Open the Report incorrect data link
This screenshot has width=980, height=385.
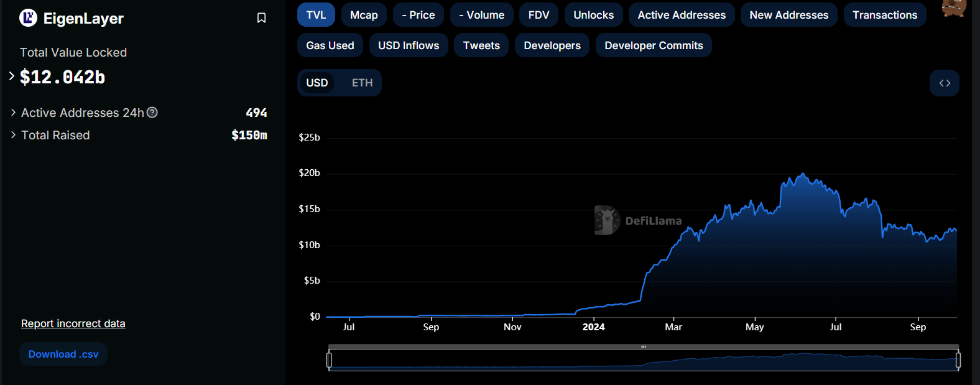[73, 323]
